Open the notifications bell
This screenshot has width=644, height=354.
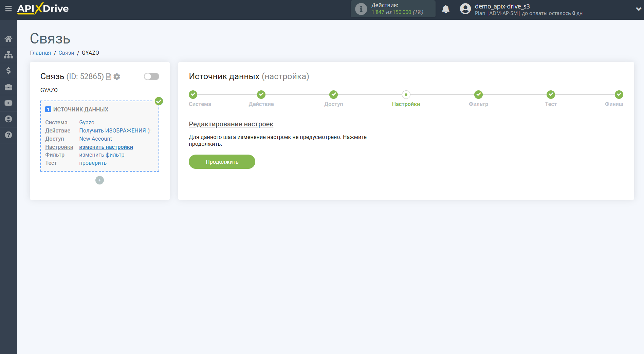point(446,9)
